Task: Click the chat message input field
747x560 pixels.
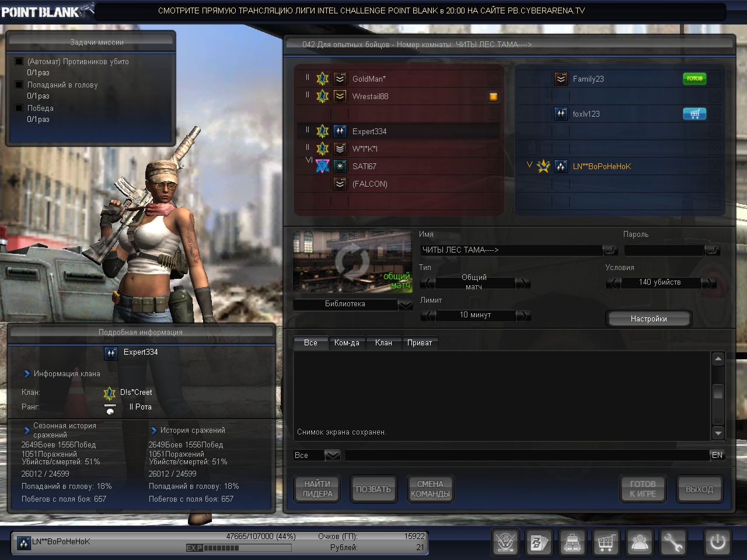Action: (527, 455)
